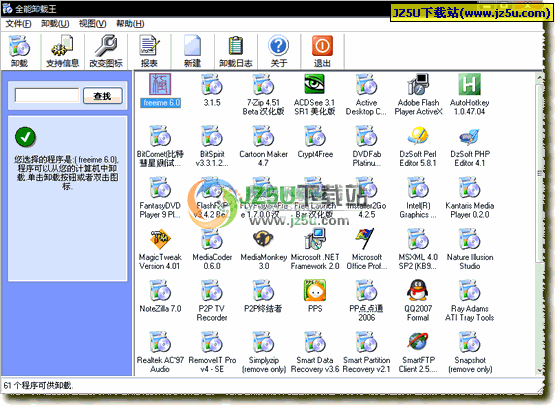Select the BitComet program icon
This screenshot has height=407, width=557.
click(160, 136)
